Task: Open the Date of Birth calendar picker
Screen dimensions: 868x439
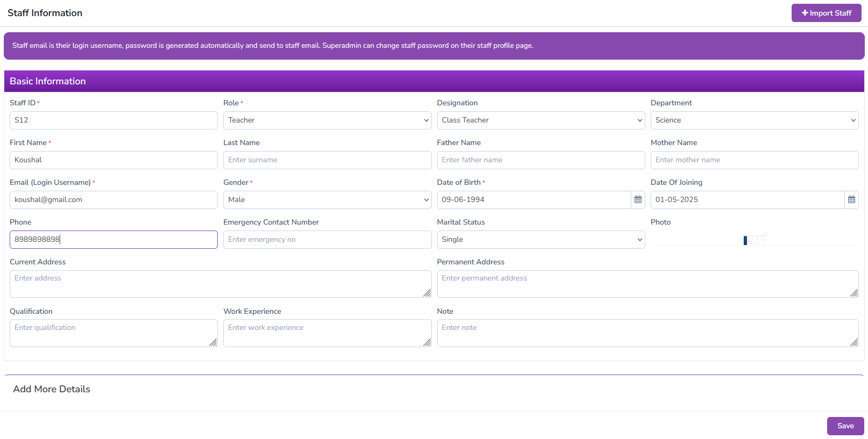Action: [638, 200]
